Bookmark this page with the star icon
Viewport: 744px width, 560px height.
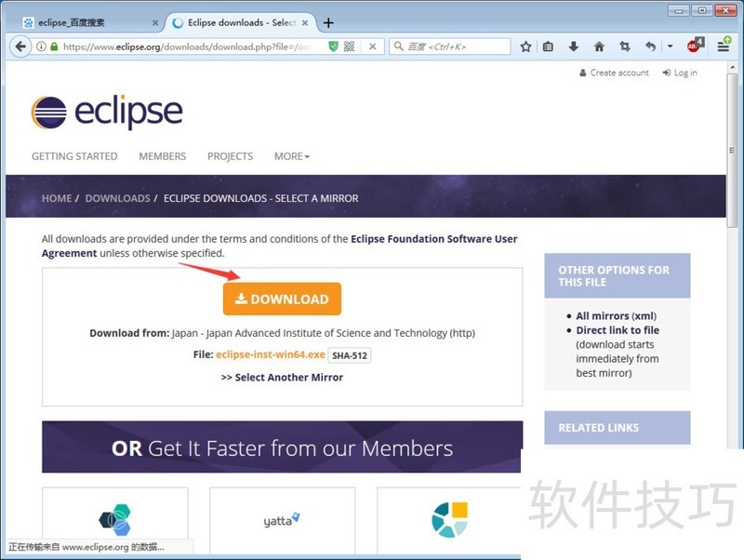(525, 47)
